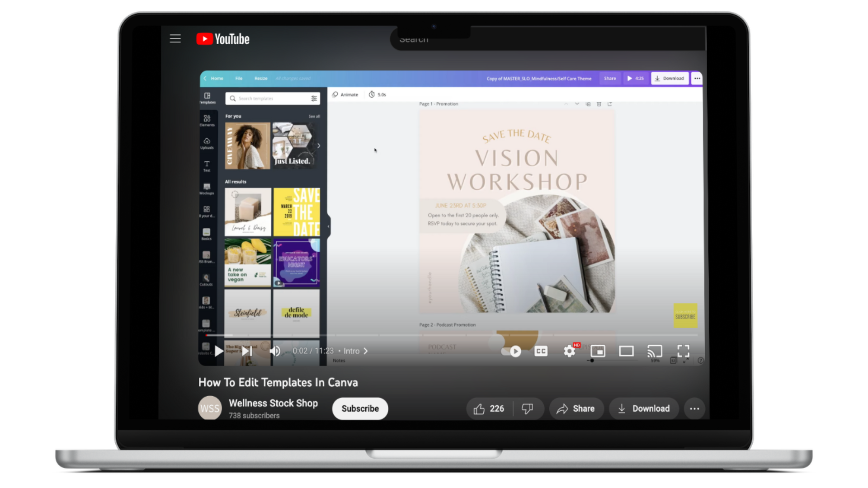Open the YouTube hamburger guide menu
Screen dimensions: 868x488
pos(175,39)
